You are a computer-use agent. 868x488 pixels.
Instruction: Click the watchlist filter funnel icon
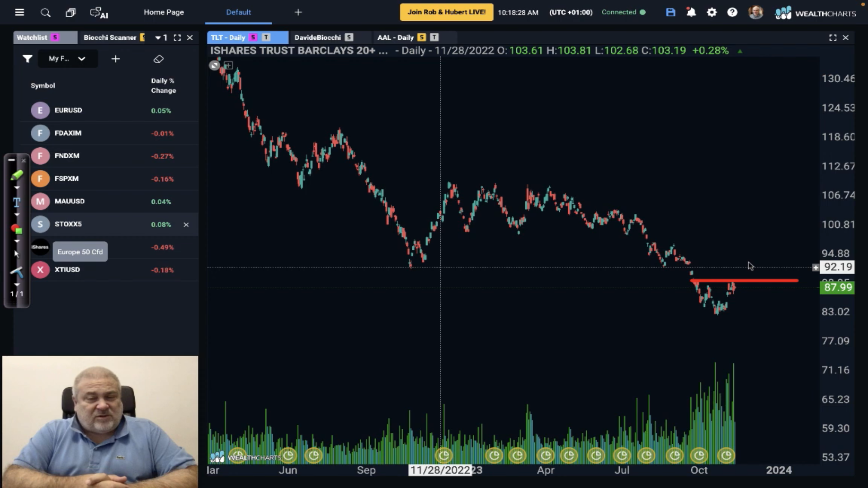[x=28, y=59]
